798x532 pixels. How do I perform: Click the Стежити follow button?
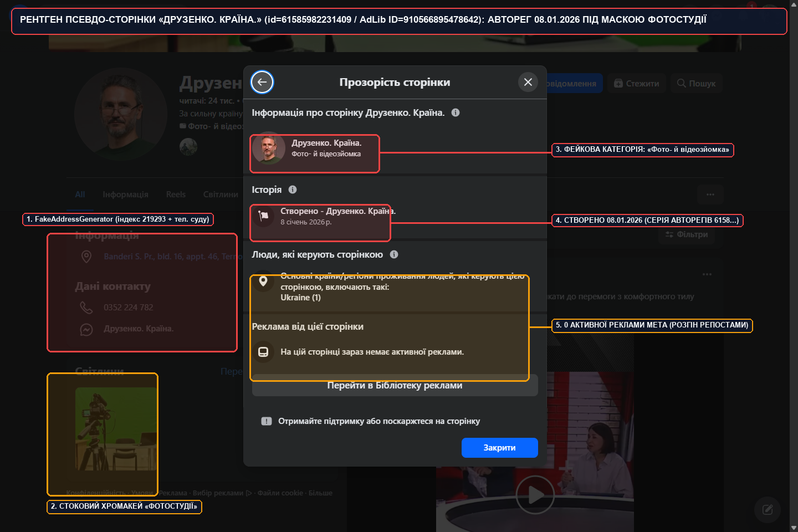(x=637, y=84)
